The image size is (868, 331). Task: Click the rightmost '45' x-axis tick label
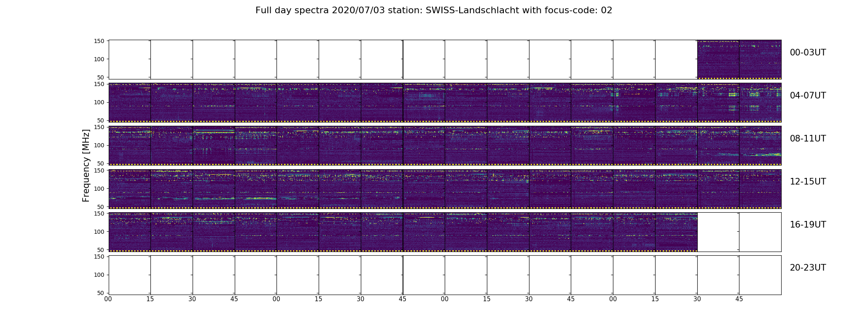coord(739,299)
